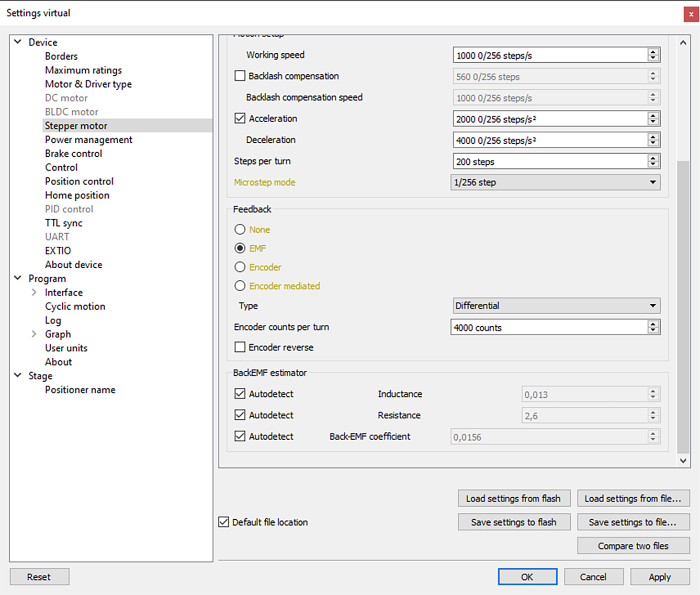Screen dimensions: 700x595
Task: Click down arrow on Encoder counts per turn
Action: click(x=652, y=330)
